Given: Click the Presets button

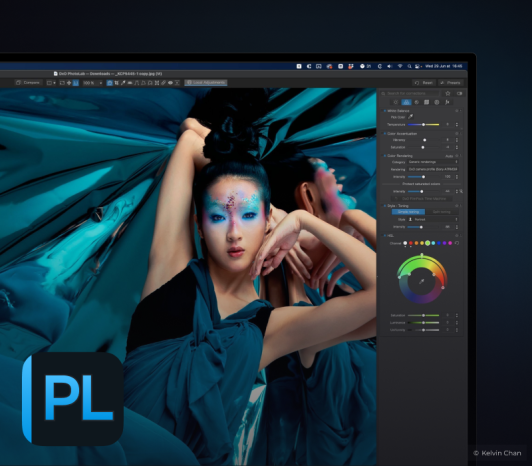Looking at the screenshot, I should [x=450, y=82].
